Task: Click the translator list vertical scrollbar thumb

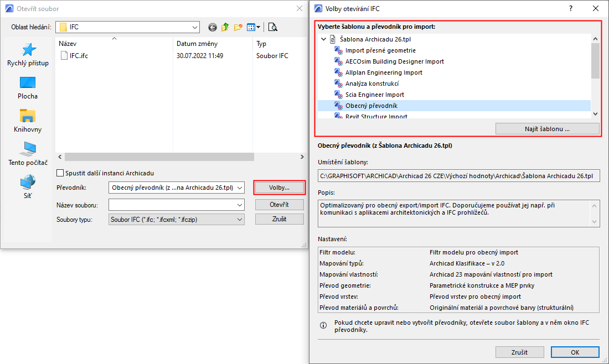Action: (x=595, y=60)
